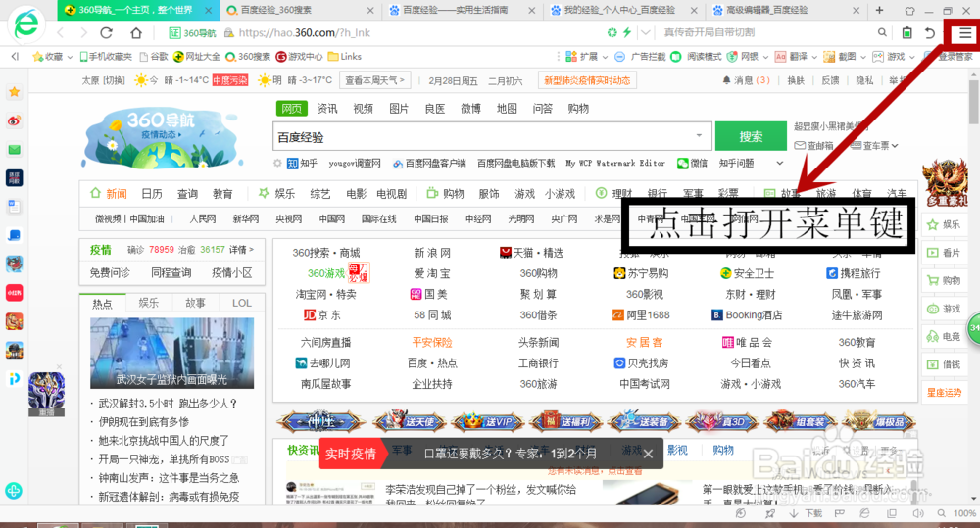
Task: Open the browser main menu (hamburger icon)
Action: coord(965,33)
